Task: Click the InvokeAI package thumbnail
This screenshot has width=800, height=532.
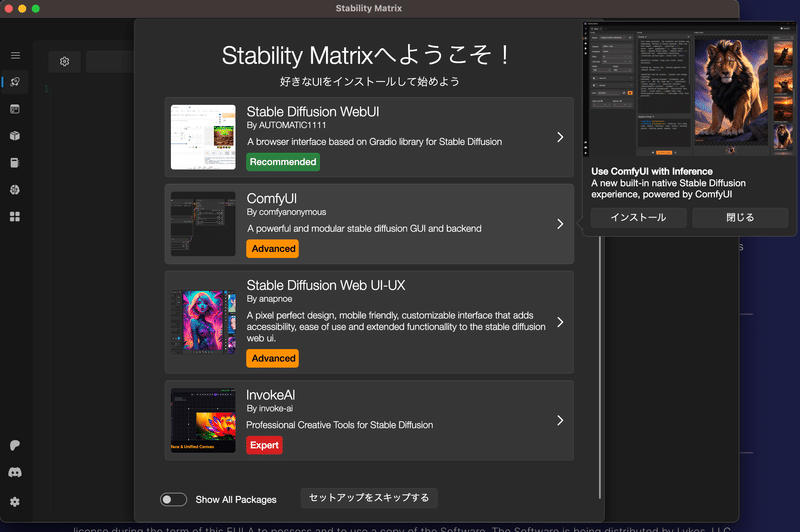Action: coord(203,420)
